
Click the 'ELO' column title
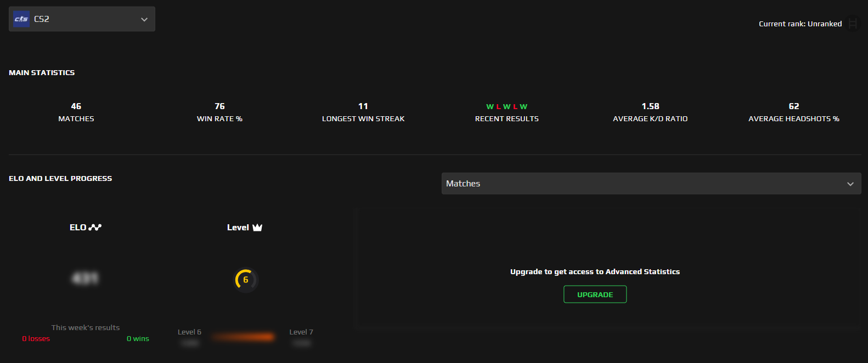pos(78,228)
